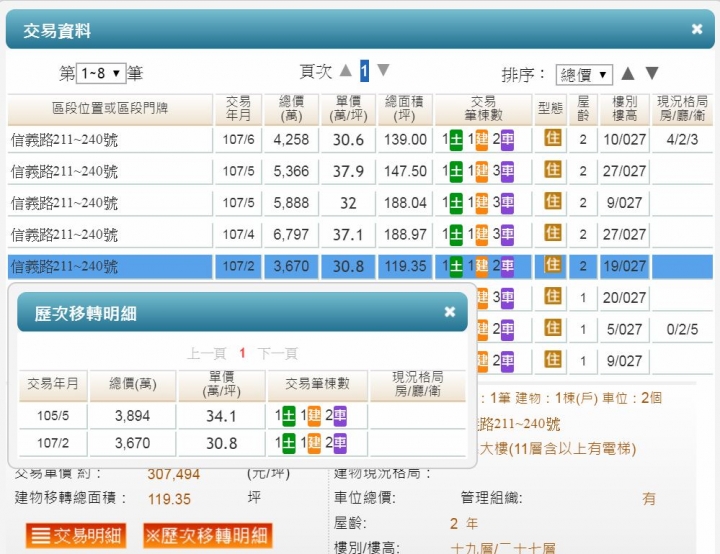720x554 pixels.
Task: Click the purple 車 icon in the popup 105/5 row
Action: click(340, 416)
